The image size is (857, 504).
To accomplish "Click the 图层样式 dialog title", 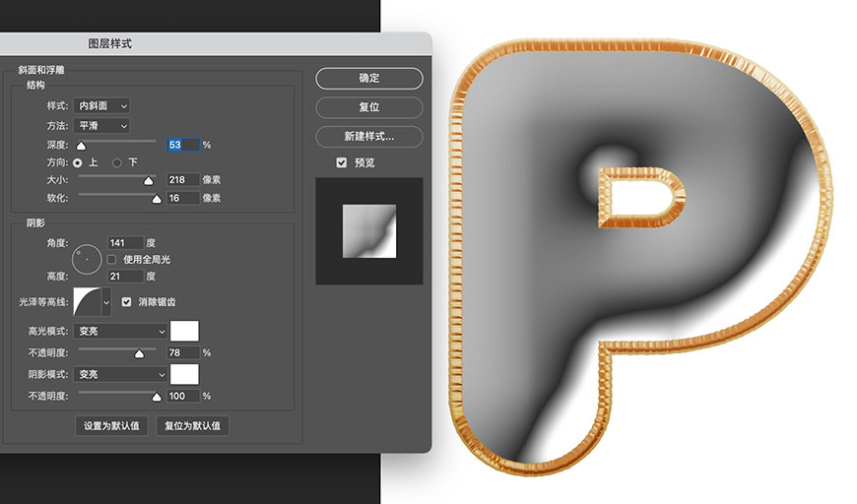I will pos(110,43).
